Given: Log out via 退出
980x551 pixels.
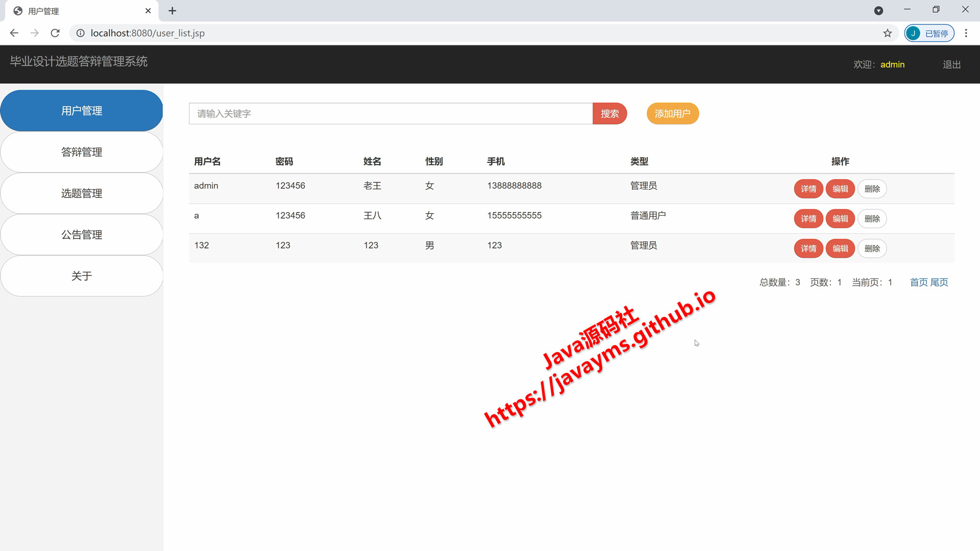Looking at the screenshot, I should pyautogui.click(x=951, y=64).
